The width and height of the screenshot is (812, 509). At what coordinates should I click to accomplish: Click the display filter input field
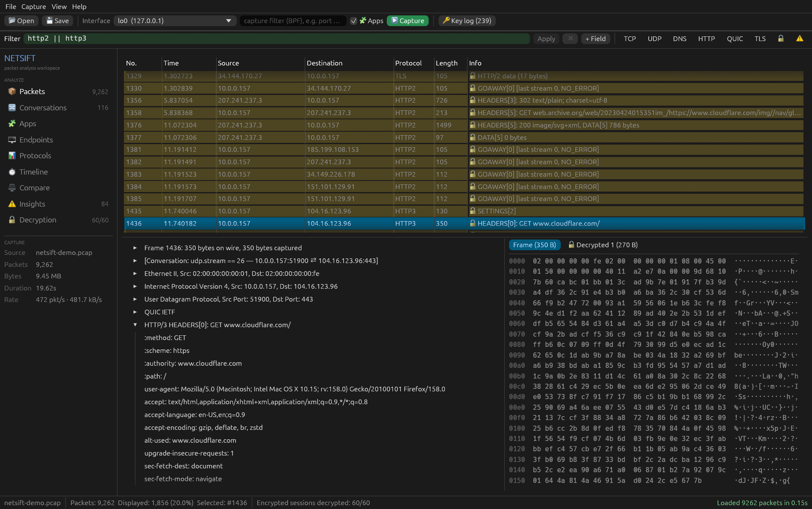click(277, 38)
